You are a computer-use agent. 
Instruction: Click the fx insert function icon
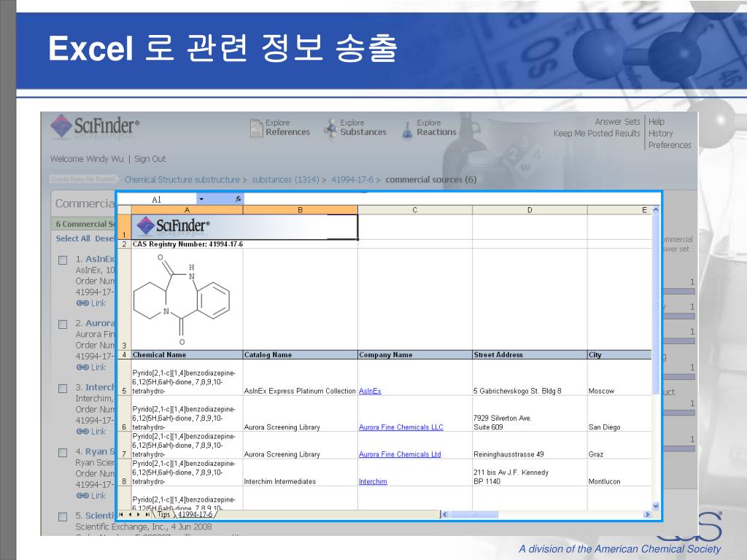(x=238, y=199)
